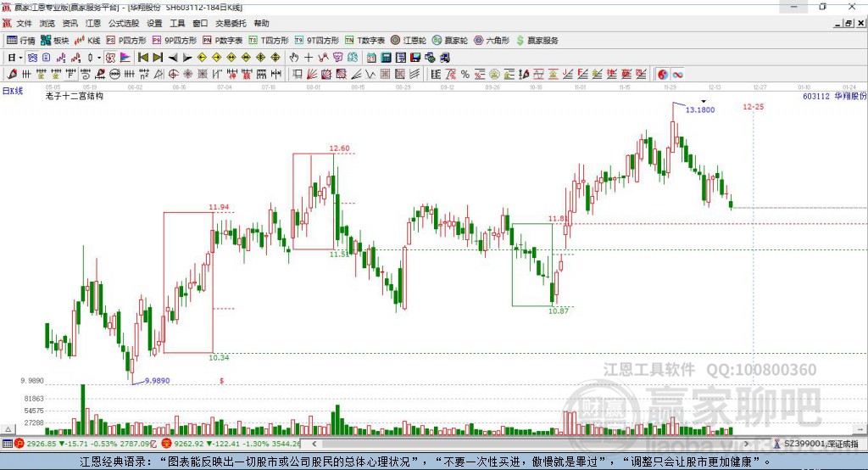Open the 9T四方形 tool

(317, 41)
